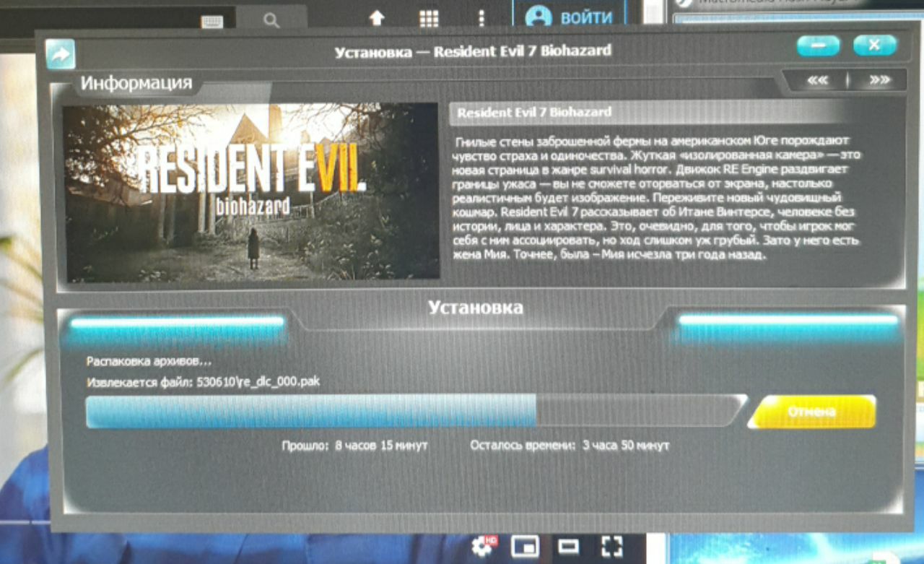Image resolution: width=924 pixels, height=564 pixels.
Task: Switch video player to theater mode
Action: coord(568,546)
